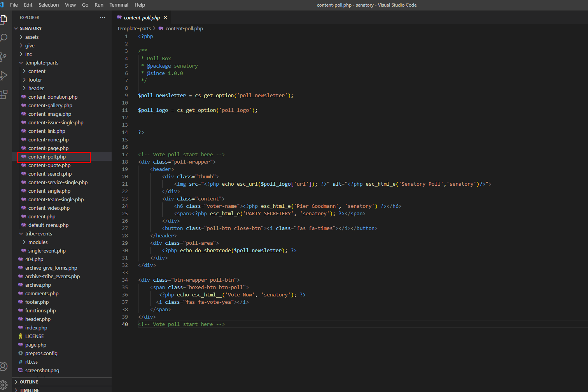The image size is (588, 392).
Task: Open content-link.php file
Action: [x=62, y=131]
